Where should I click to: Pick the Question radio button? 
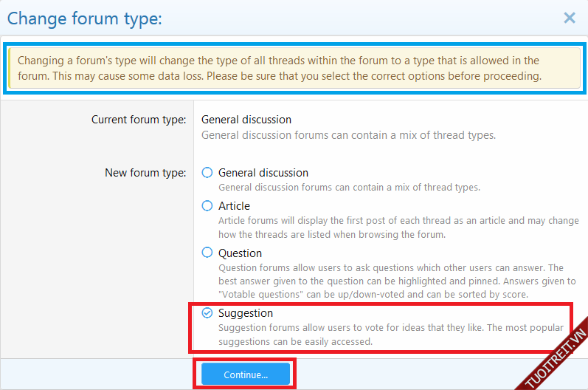(207, 253)
